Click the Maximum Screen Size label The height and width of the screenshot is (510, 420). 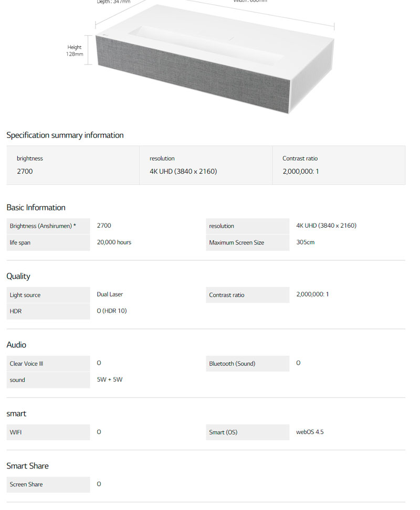click(237, 242)
